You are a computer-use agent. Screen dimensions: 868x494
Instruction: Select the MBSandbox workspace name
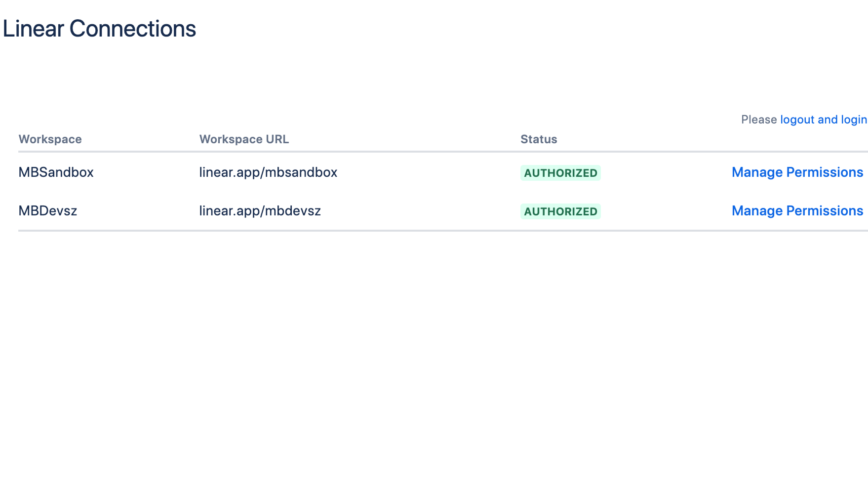[56, 172]
